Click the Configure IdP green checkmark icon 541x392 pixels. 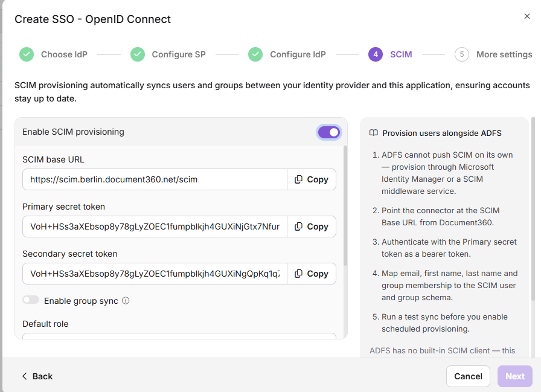point(255,54)
